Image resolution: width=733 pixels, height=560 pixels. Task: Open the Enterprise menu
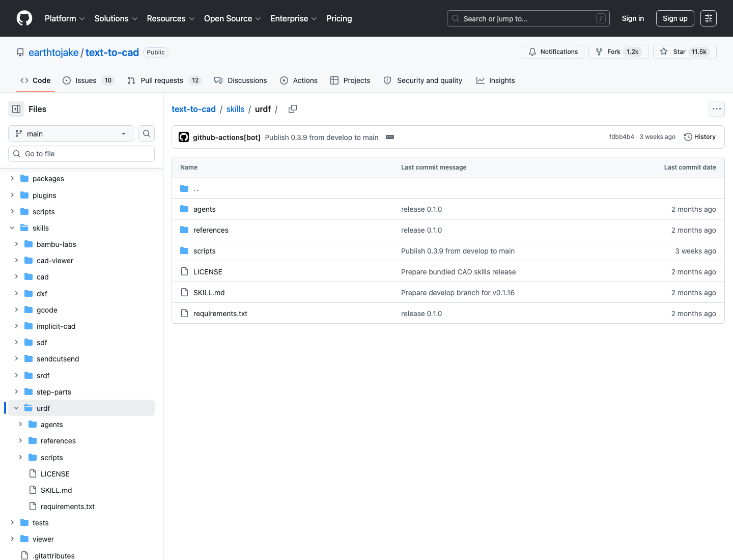coord(294,18)
